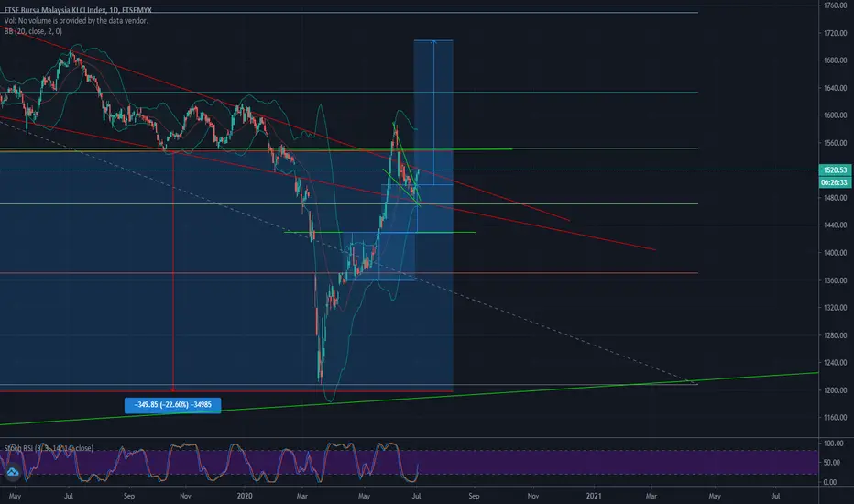
Task: Click the 1760.00 price axis label
Action: tap(836, 5)
